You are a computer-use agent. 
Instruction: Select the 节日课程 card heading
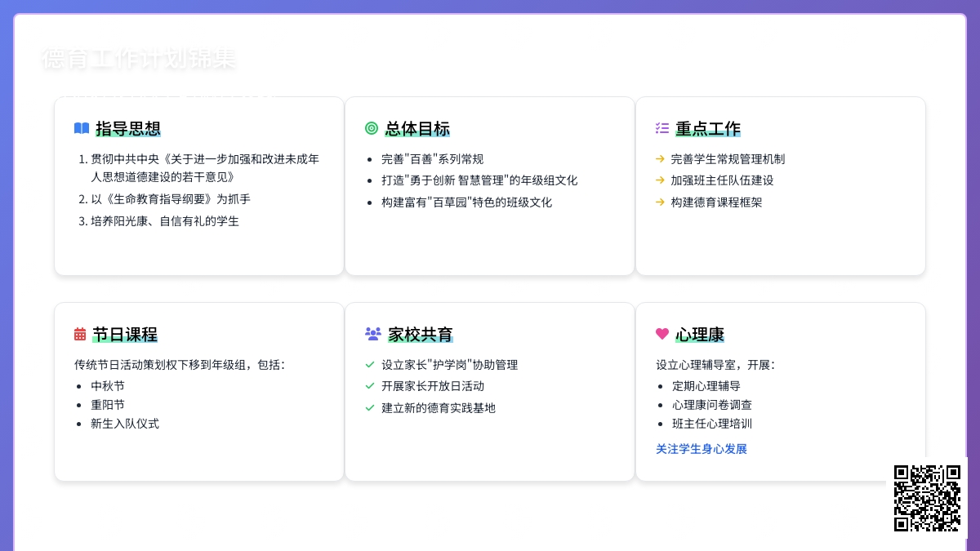coord(125,334)
